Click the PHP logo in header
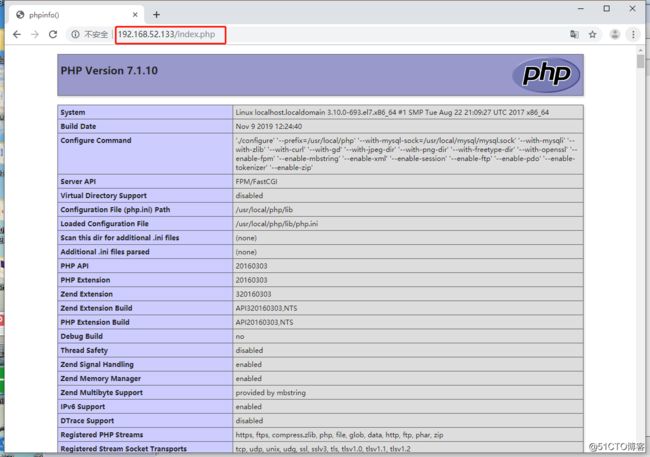 click(x=546, y=75)
